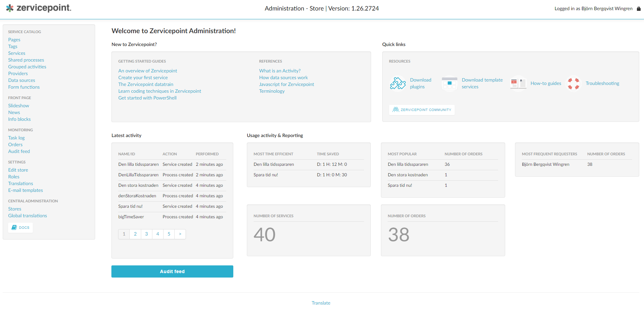Click the Download template services icon
644x310 pixels.
[x=450, y=83]
